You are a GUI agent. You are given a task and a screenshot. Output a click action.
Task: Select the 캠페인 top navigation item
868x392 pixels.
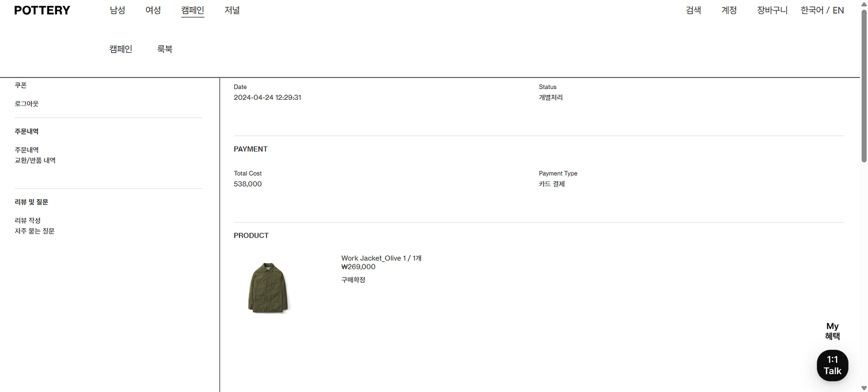pyautogui.click(x=192, y=10)
